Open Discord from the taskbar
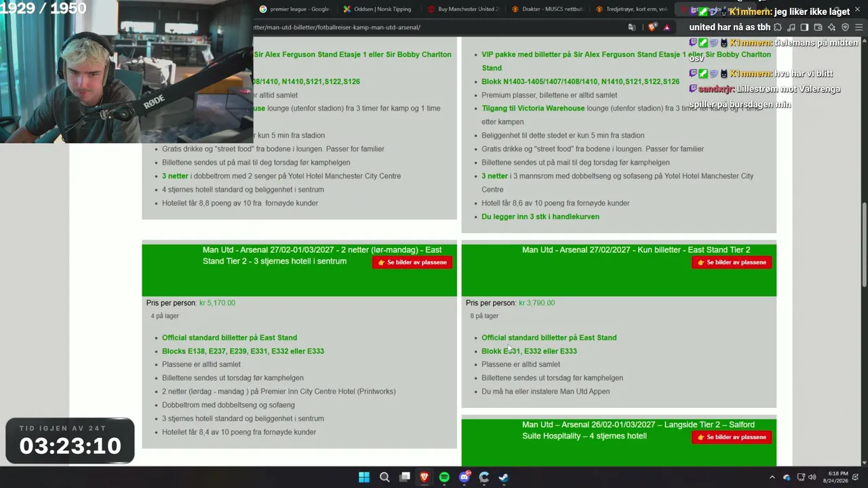 point(465,477)
